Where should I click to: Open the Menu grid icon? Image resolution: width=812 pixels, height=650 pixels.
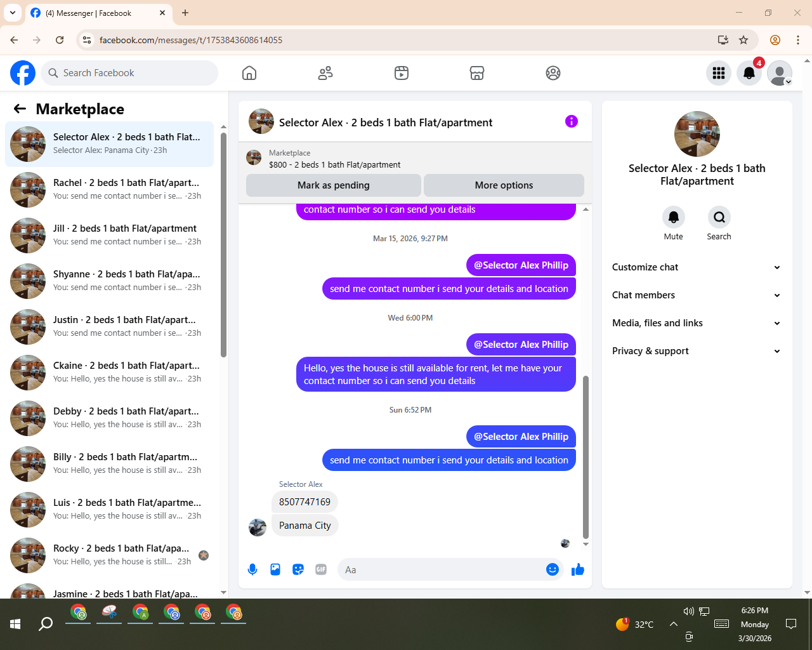[719, 73]
